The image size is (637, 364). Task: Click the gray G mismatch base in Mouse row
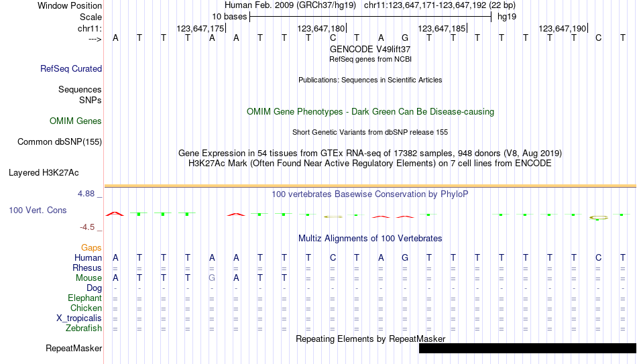212,278
